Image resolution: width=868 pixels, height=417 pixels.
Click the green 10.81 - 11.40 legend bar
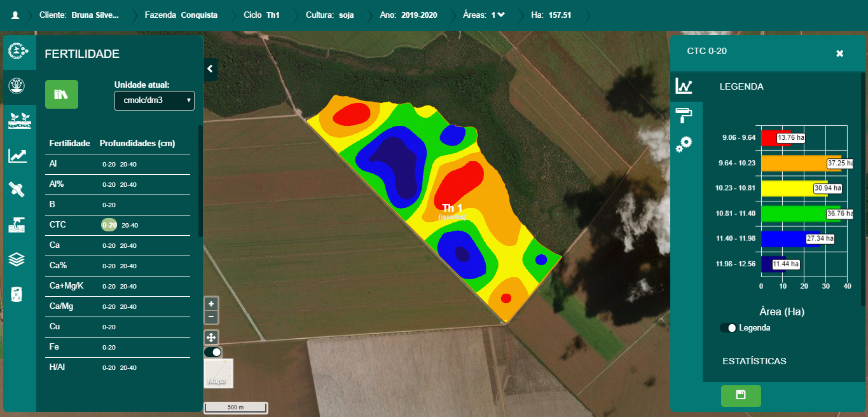coord(801,214)
